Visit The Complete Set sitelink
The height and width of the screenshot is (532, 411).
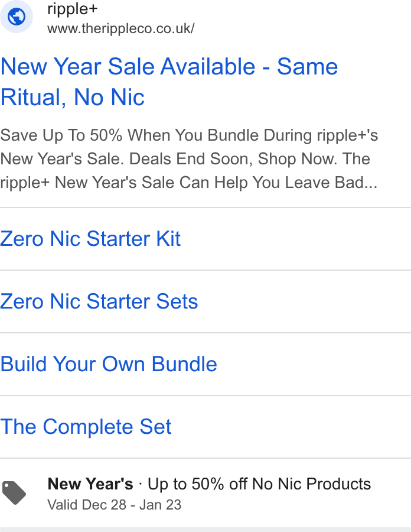click(x=86, y=426)
